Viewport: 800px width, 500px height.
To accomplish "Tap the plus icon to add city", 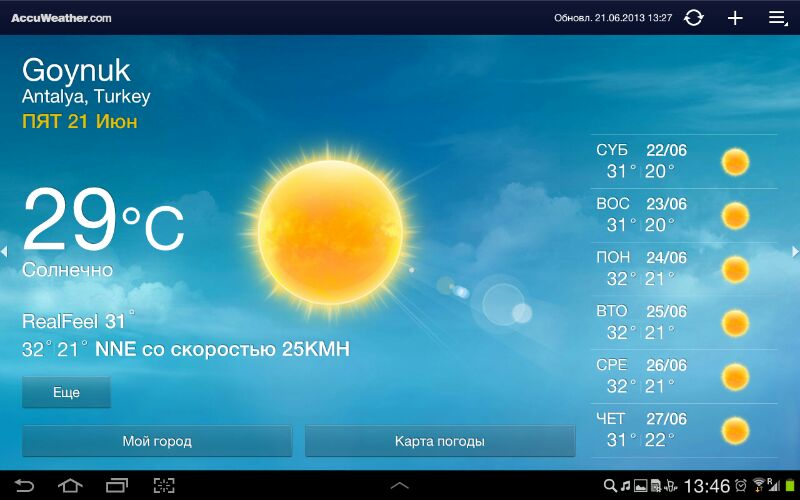I will click(x=735, y=18).
